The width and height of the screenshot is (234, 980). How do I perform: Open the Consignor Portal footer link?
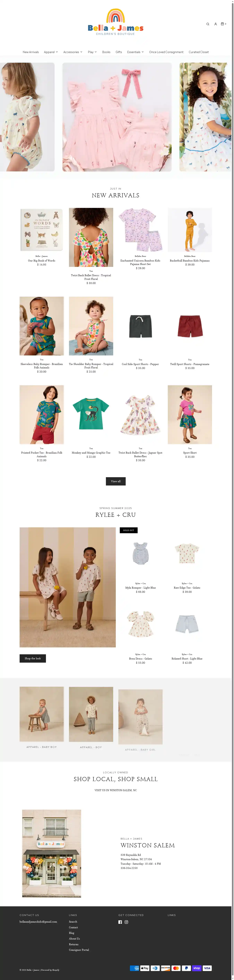tap(79, 950)
